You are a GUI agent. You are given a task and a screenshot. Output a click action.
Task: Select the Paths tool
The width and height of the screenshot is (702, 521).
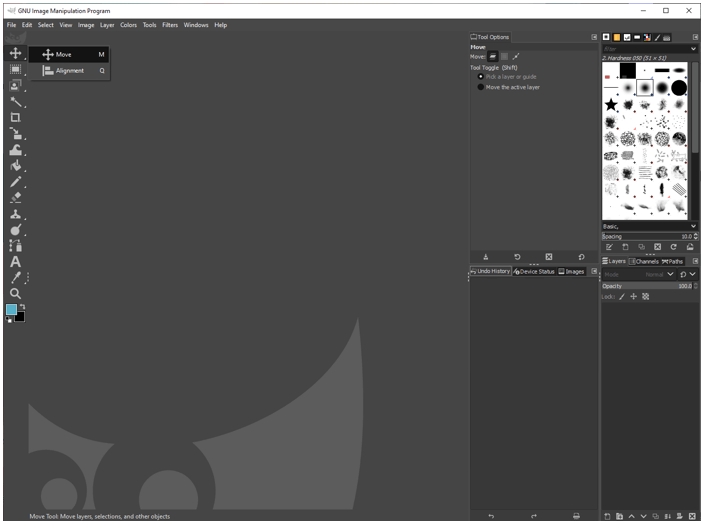[16, 246]
